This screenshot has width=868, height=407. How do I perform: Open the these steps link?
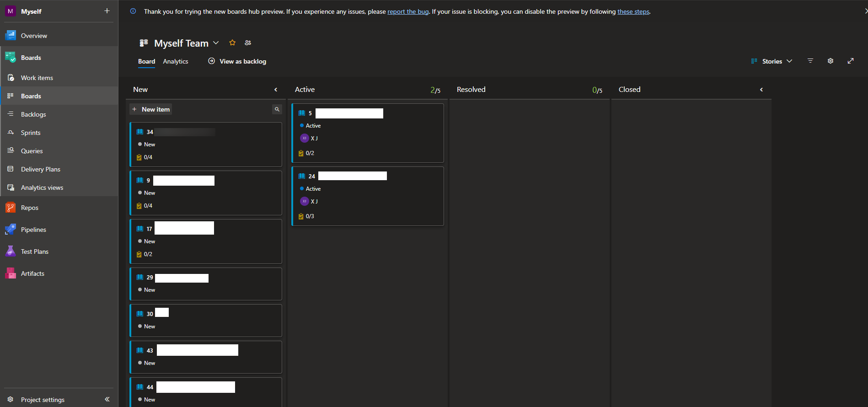[x=633, y=11]
